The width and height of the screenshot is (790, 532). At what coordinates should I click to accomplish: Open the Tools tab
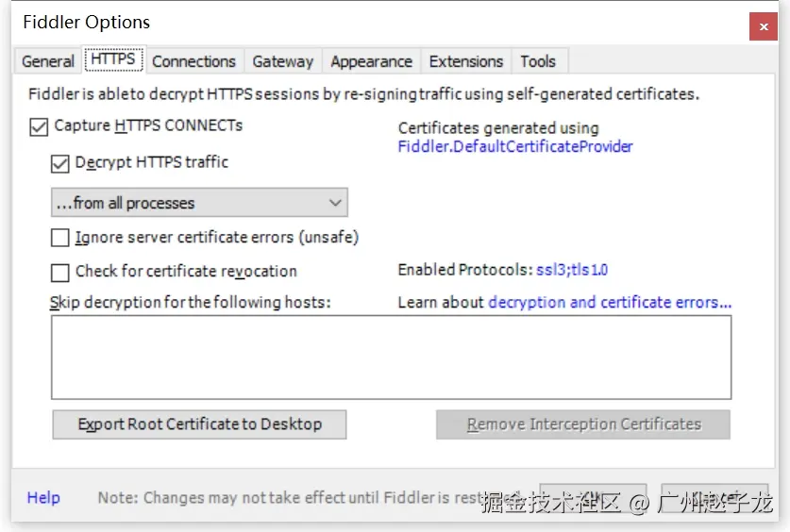pyautogui.click(x=538, y=61)
